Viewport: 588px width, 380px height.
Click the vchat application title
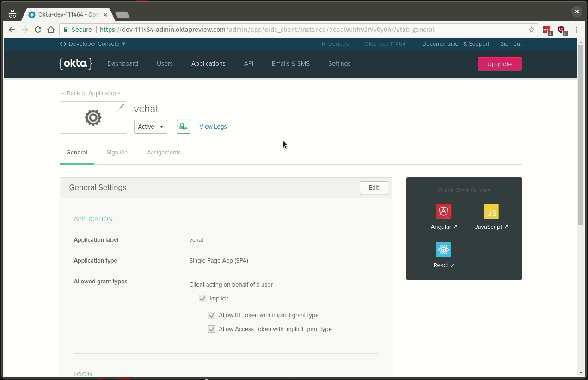[x=146, y=109]
